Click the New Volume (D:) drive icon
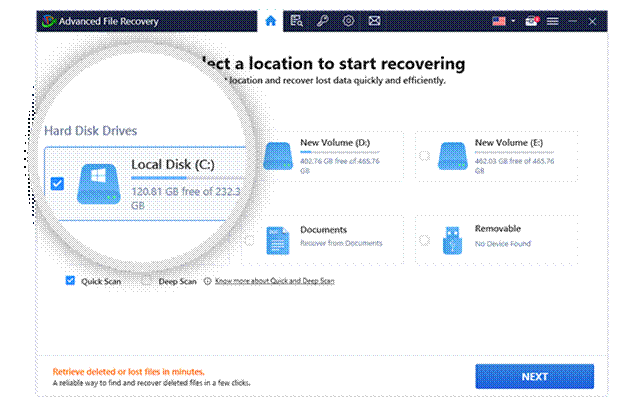Screen dimensions: 624x408 point(278,156)
